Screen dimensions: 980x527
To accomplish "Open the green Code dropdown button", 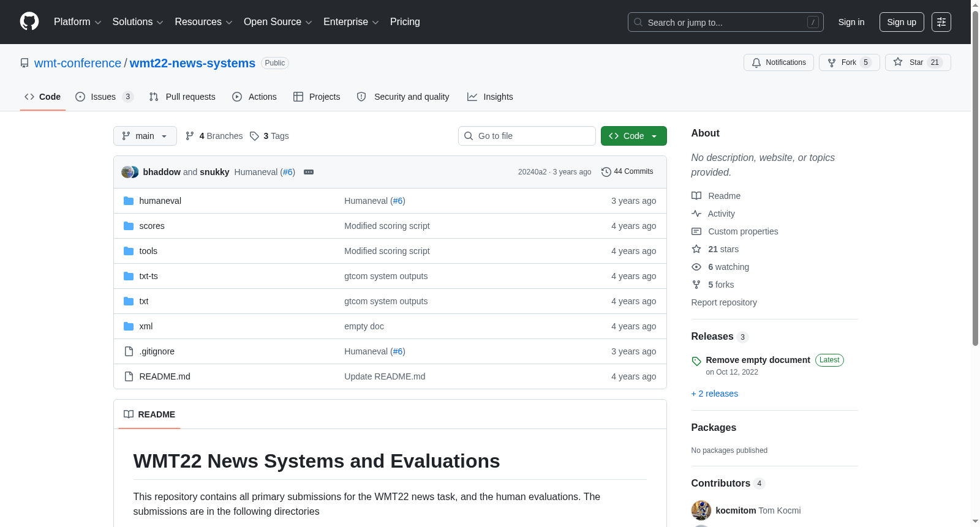I will [634, 136].
